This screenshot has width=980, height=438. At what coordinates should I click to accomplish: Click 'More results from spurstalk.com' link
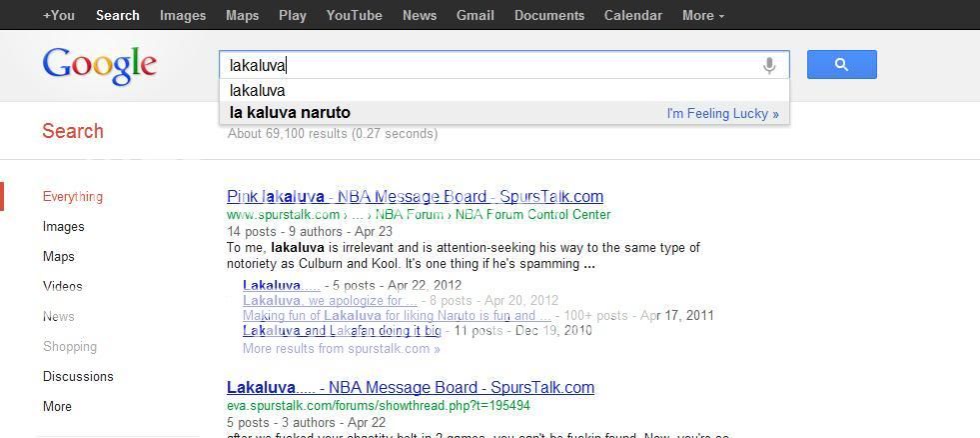(x=341, y=349)
